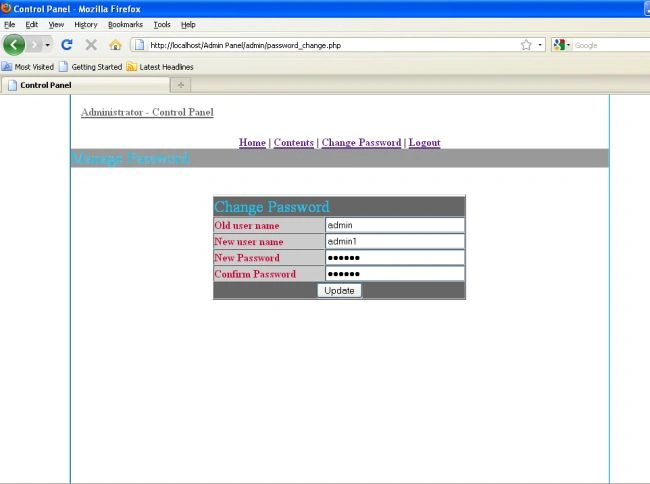Focus the Google search box

tap(611, 45)
